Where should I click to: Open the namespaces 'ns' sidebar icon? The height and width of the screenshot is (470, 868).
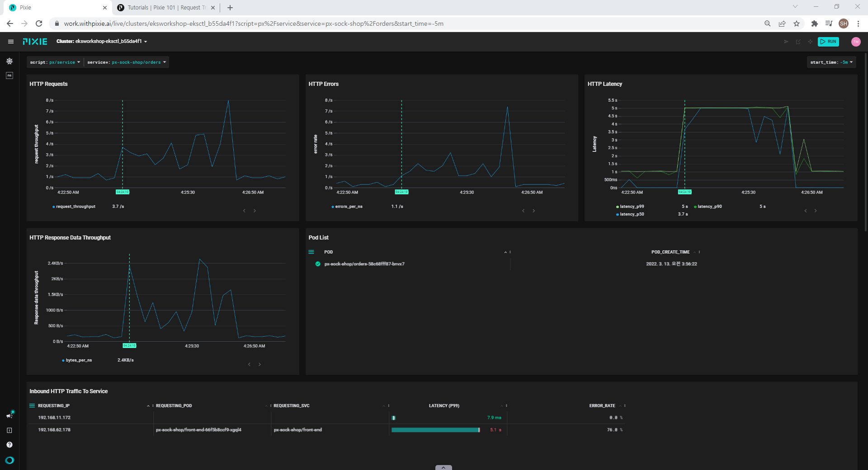pos(9,75)
